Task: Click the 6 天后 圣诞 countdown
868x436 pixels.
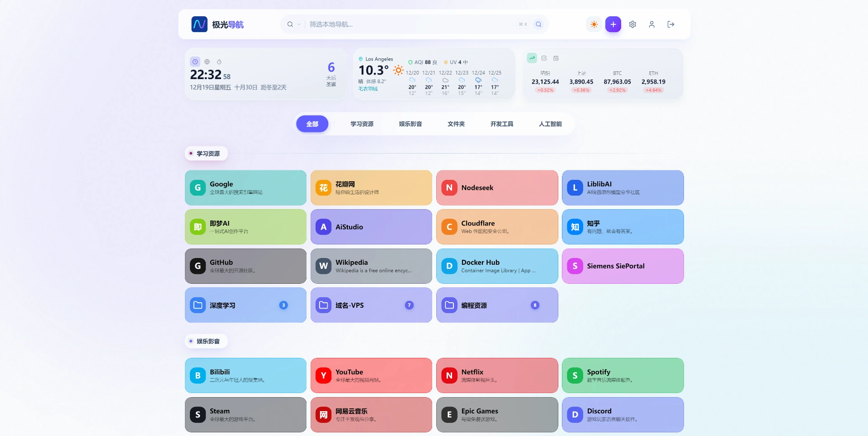Action: pos(331,74)
